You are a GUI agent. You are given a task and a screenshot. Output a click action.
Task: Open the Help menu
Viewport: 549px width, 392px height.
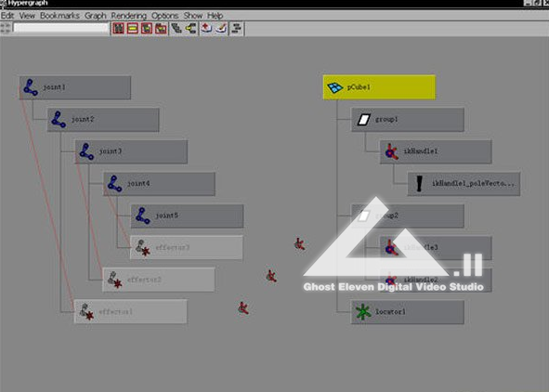(x=215, y=16)
